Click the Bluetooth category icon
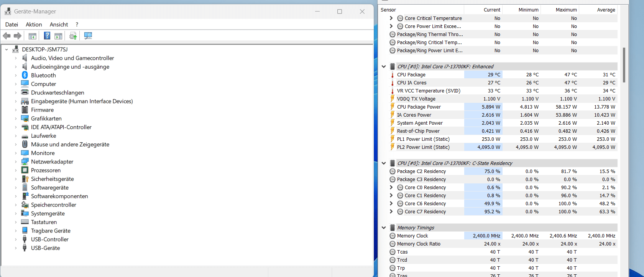644x277 pixels. 25,75
